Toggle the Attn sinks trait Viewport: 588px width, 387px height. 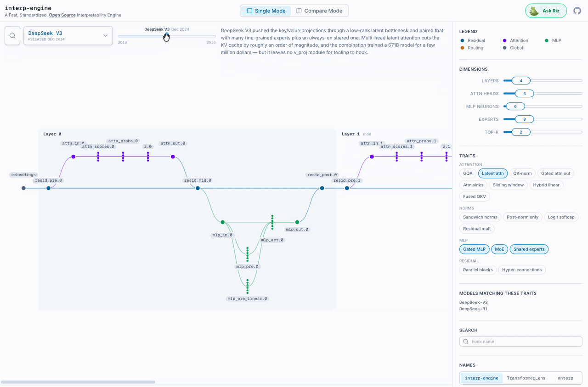coord(473,185)
